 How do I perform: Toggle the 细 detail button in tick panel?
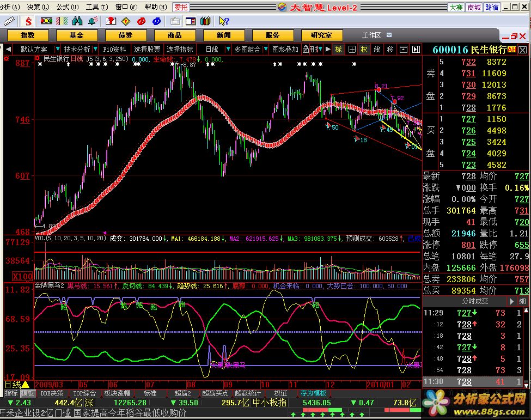click(522, 301)
